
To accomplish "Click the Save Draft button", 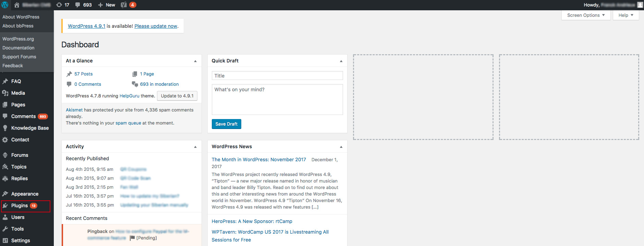I will pyautogui.click(x=226, y=124).
